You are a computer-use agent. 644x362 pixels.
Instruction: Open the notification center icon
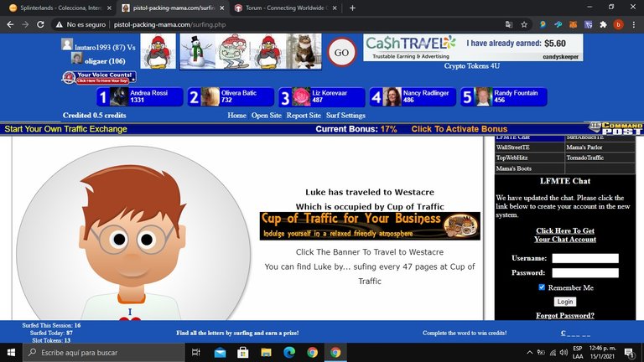point(628,352)
